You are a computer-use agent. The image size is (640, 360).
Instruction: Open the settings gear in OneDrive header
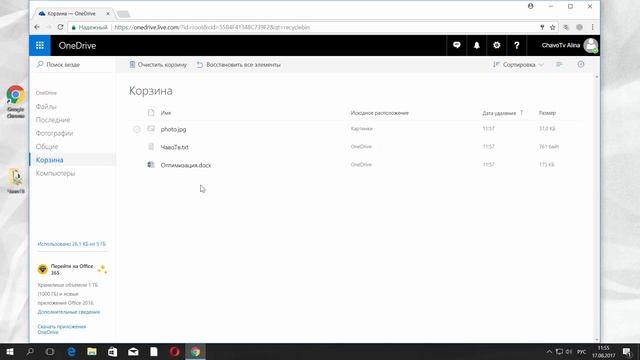pyautogui.click(x=496, y=45)
